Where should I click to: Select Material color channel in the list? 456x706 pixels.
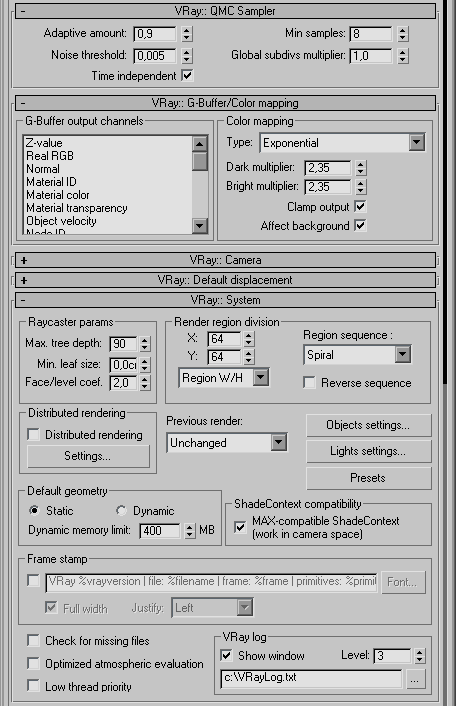58,195
